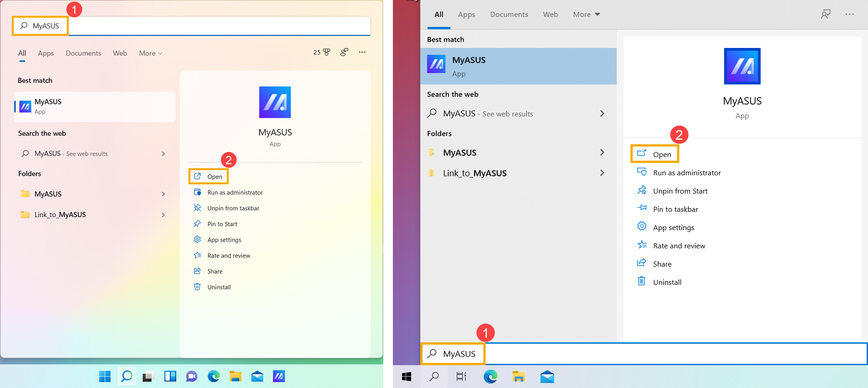The image size is (868, 388).
Task: Select All tab in Windows 11 search
Action: click(22, 53)
